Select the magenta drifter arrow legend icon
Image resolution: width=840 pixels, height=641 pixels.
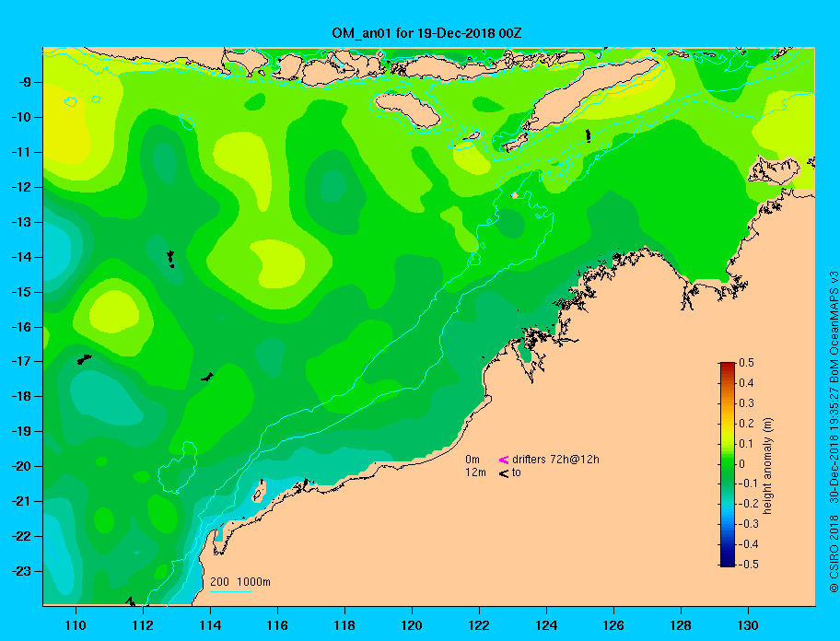pos(504,460)
